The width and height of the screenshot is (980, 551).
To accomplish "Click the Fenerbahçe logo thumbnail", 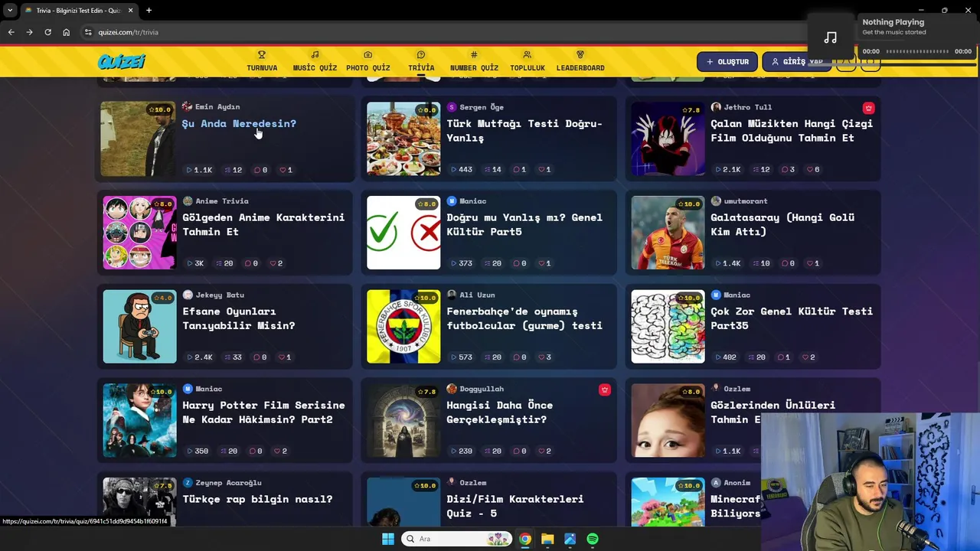I will (x=403, y=326).
